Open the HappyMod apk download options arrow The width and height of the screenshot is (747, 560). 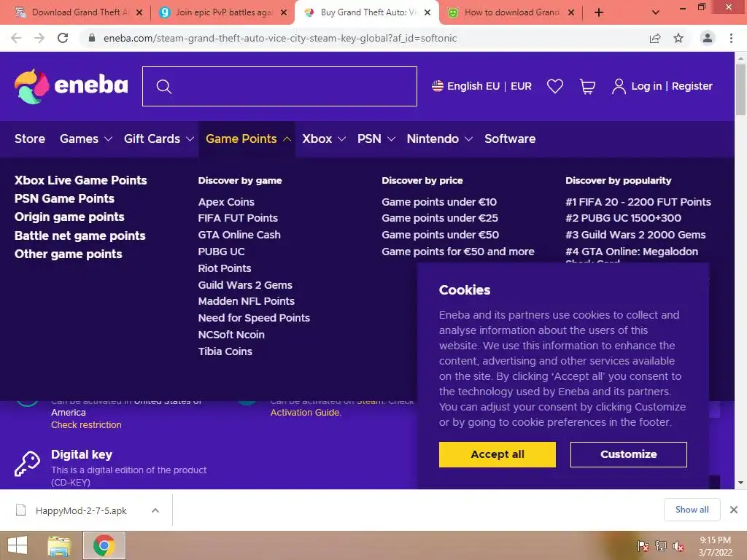click(155, 510)
